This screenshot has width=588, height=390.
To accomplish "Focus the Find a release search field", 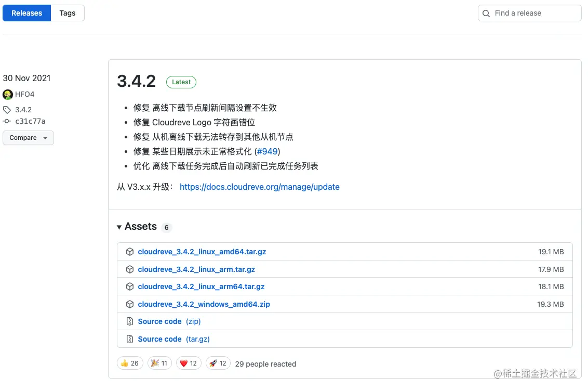I will (529, 13).
